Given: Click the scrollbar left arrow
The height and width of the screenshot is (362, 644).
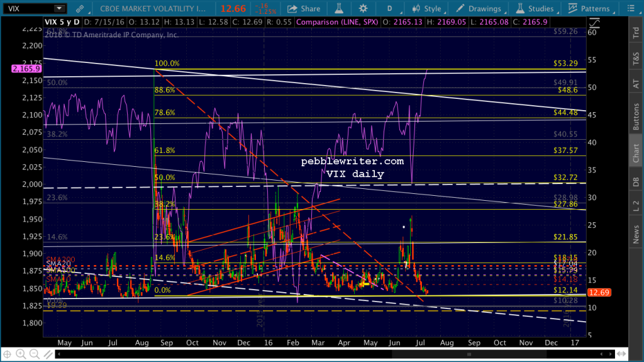Looking at the screenshot, I should 59,354.
